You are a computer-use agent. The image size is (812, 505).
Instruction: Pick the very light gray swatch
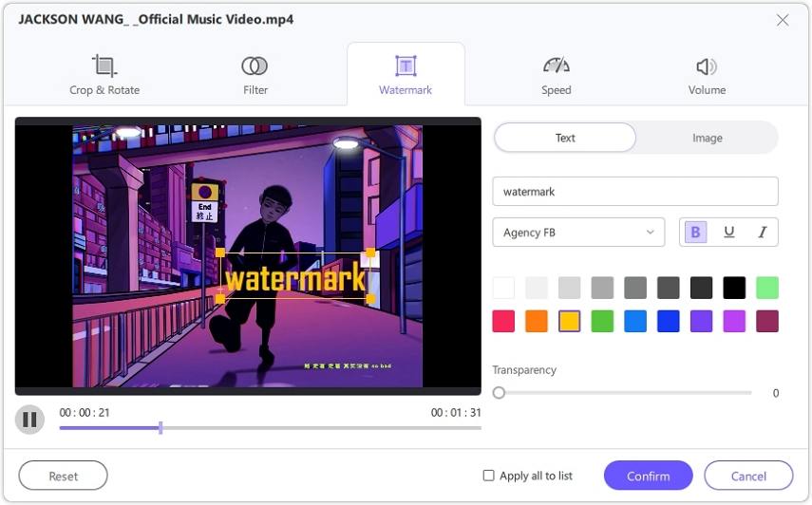(537, 288)
